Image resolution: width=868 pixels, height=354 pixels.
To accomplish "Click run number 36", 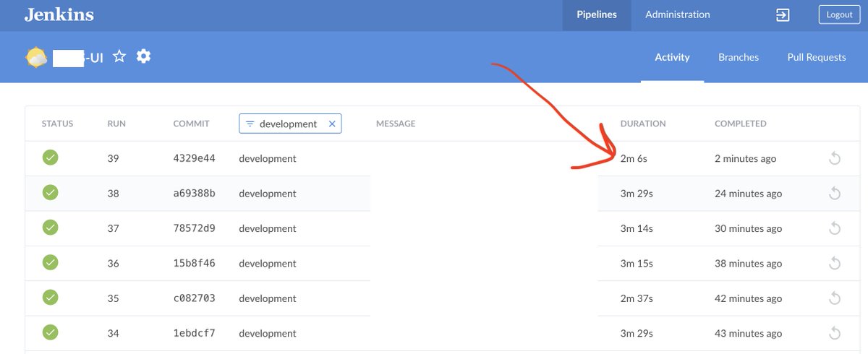I will [x=113, y=263].
